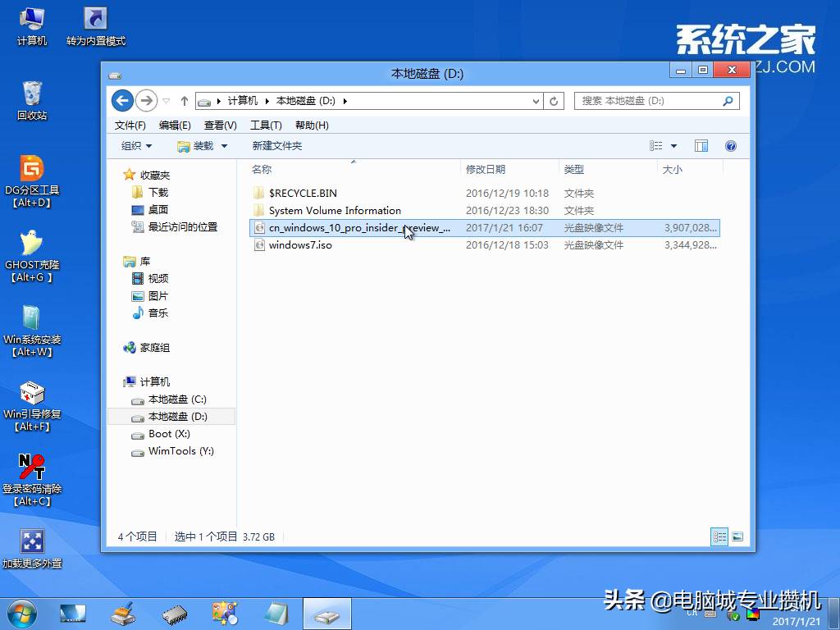Open 登录密码清除 password clear tool
The height and width of the screenshot is (630, 840).
coord(31,468)
